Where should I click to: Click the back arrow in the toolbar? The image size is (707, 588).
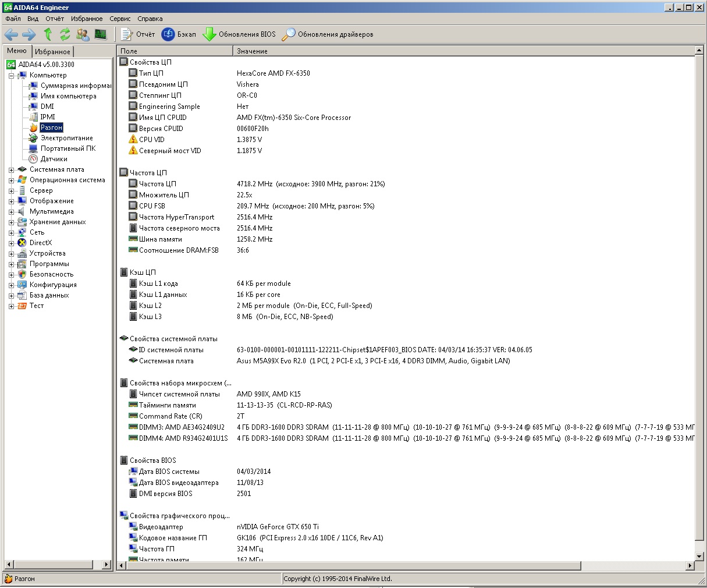coord(11,34)
